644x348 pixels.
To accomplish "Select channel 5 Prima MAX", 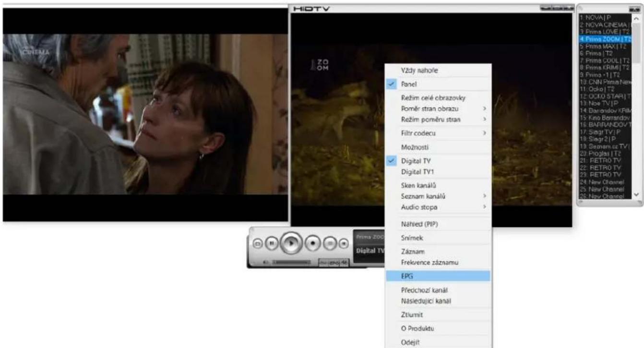I will click(605, 46).
